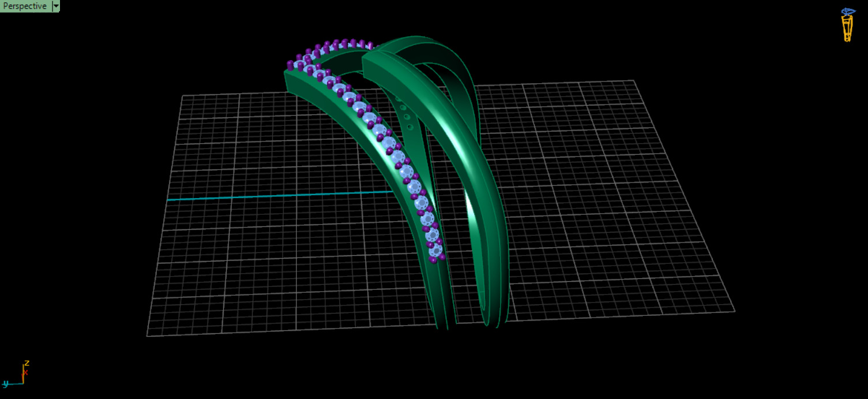Click the orange camera widget icon

[847, 25]
